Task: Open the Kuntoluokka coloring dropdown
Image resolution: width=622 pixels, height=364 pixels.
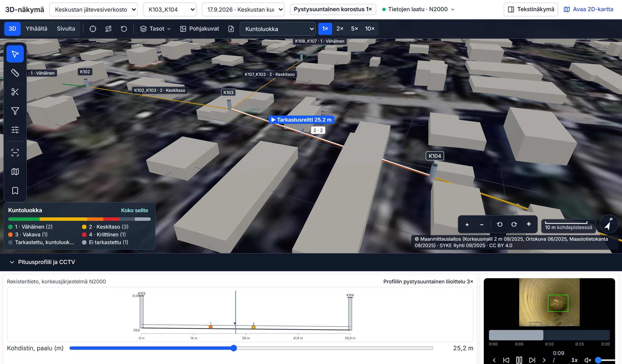Action: [x=278, y=29]
